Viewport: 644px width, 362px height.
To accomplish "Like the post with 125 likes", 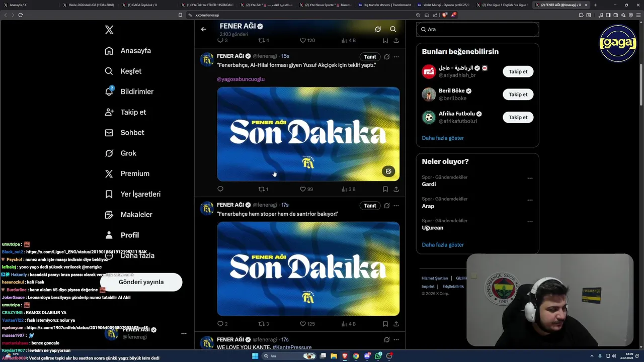I will click(x=307, y=324).
